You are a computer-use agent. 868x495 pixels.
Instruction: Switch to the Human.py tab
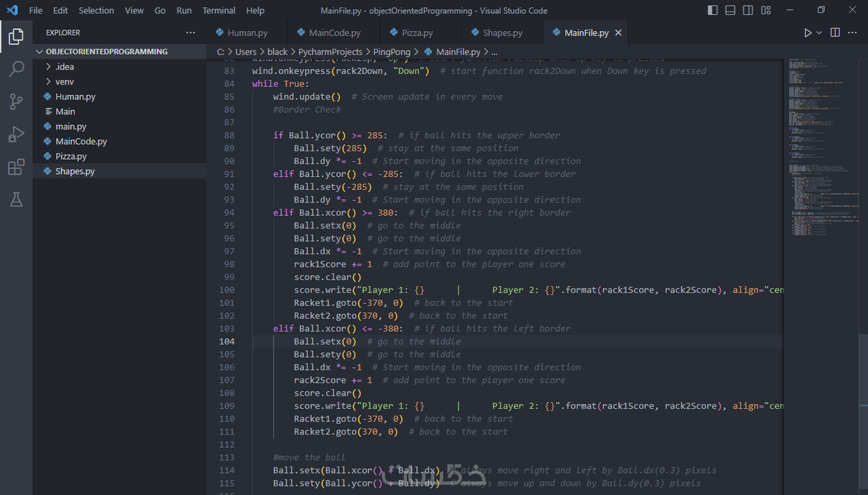247,33
